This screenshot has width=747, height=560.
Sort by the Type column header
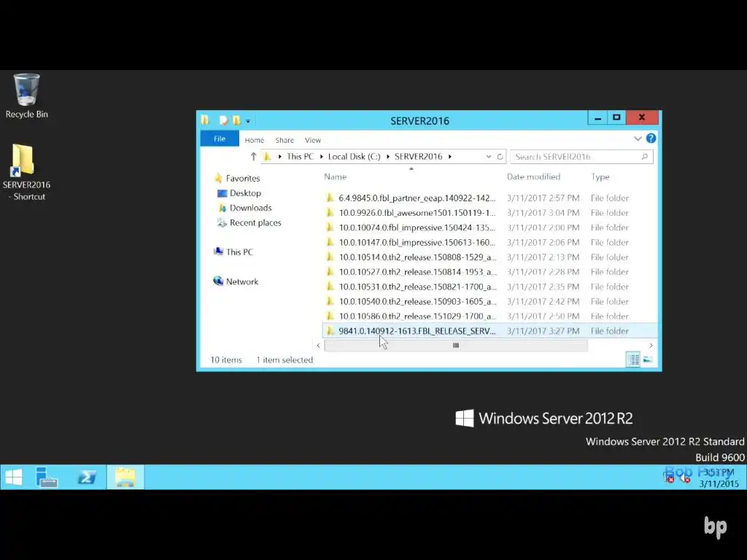(x=600, y=176)
